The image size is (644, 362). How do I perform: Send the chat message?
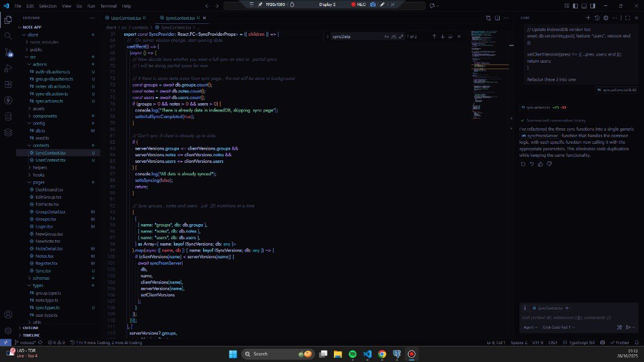628,327
